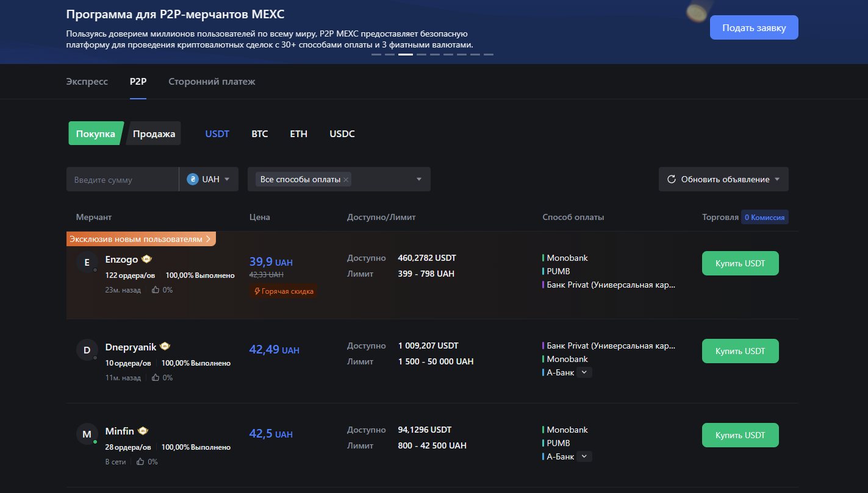868x493 pixels.
Task: Click PUMB payment method in Enzogo row
Action: [558, 271]
